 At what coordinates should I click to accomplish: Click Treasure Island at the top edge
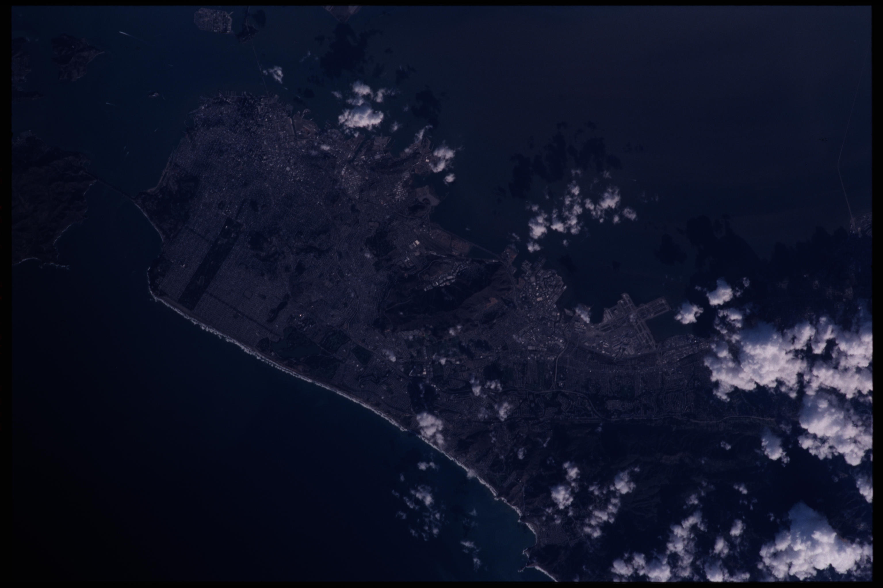click(213, 21)
